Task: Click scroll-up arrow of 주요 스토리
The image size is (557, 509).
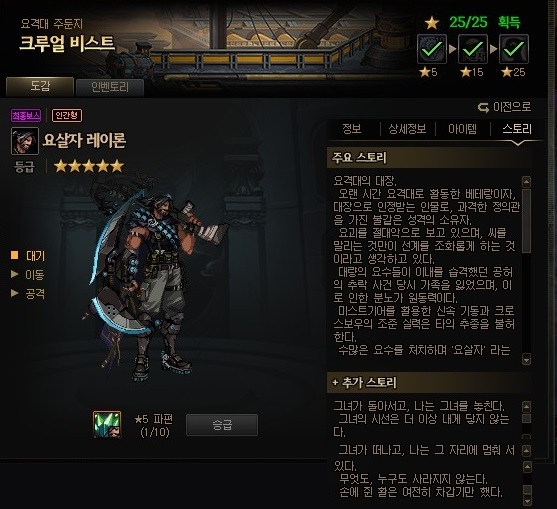Action: tap(526, 182)
